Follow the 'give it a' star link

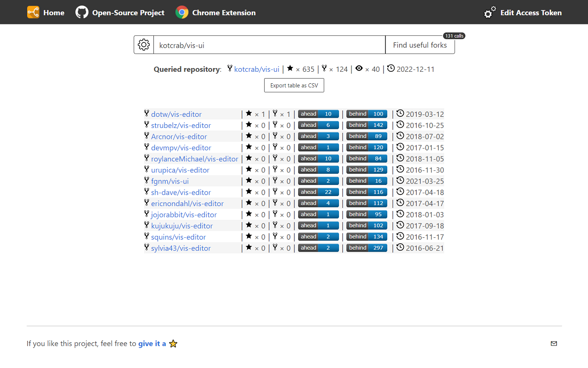click(x=152, y=344)
